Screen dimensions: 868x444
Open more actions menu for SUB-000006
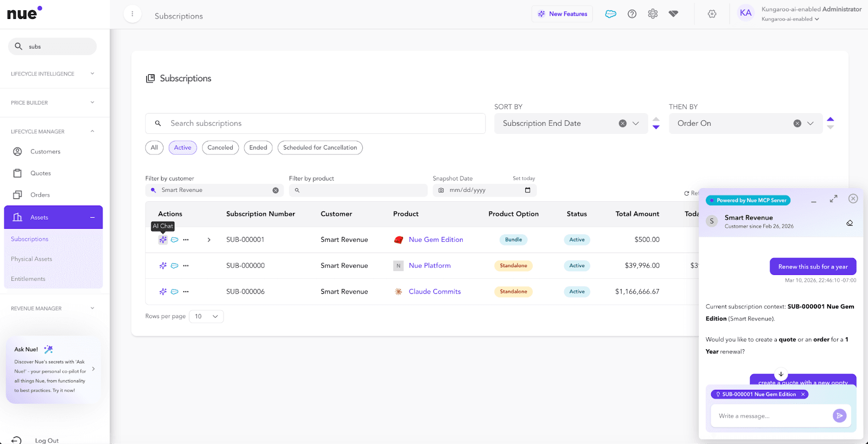point(186,292)
